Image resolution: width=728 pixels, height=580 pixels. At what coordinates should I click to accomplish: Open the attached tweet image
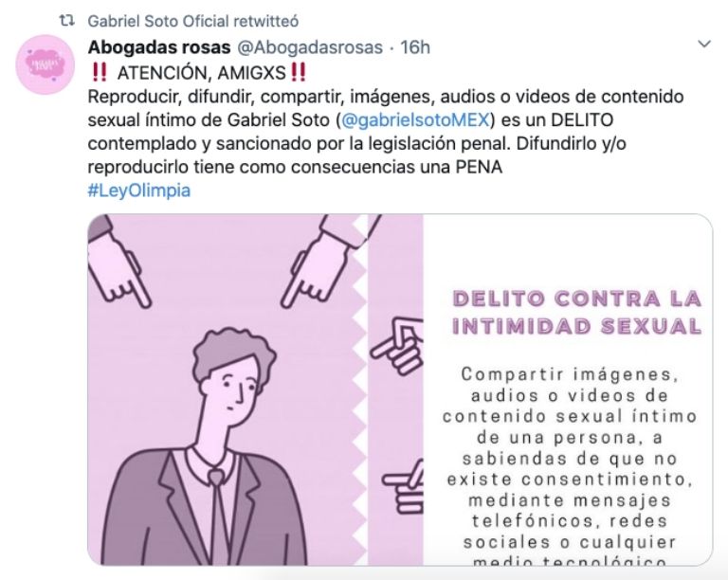pos(400,390)
